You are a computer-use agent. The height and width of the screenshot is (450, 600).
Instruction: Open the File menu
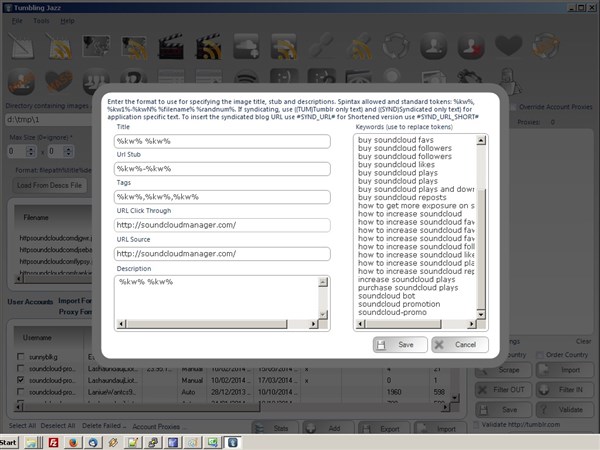[x=17, y=21]
